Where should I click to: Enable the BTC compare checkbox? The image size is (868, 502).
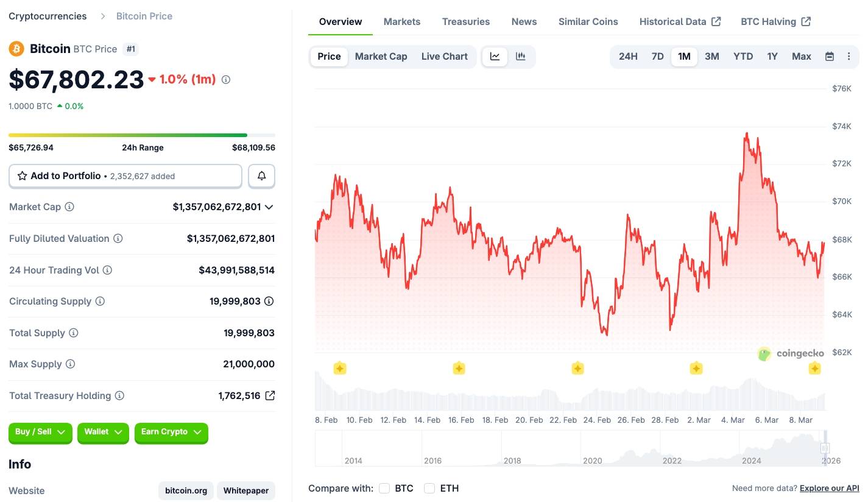384,488
